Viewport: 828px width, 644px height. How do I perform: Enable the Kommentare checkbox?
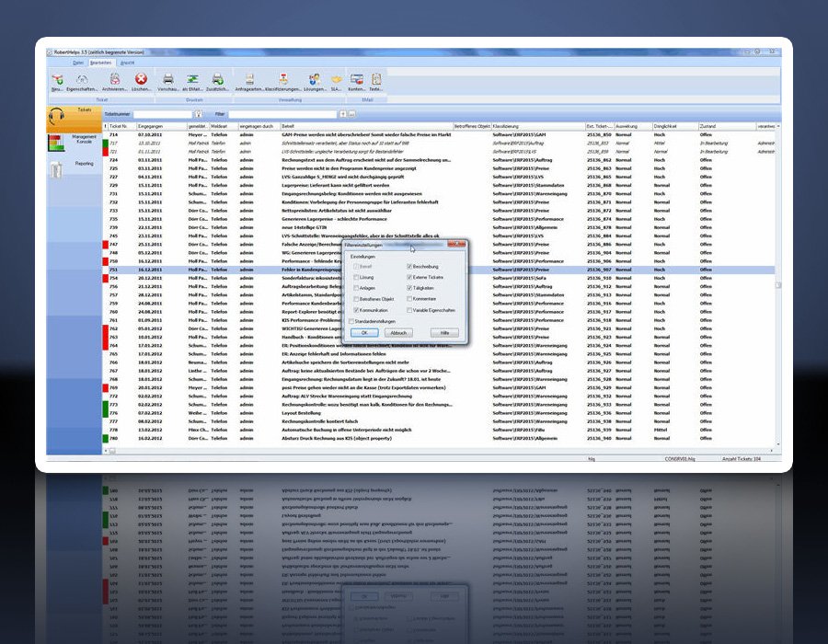click(409, 299)
